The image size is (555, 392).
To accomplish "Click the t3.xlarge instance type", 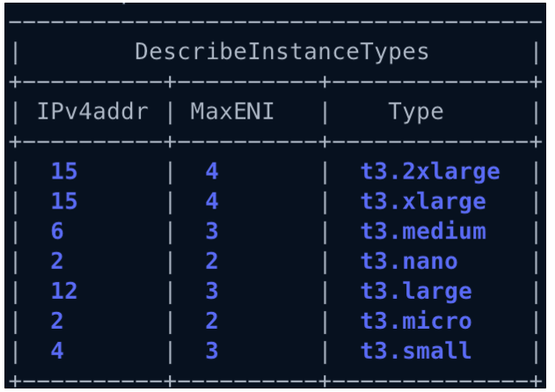I will coord(423,202).
